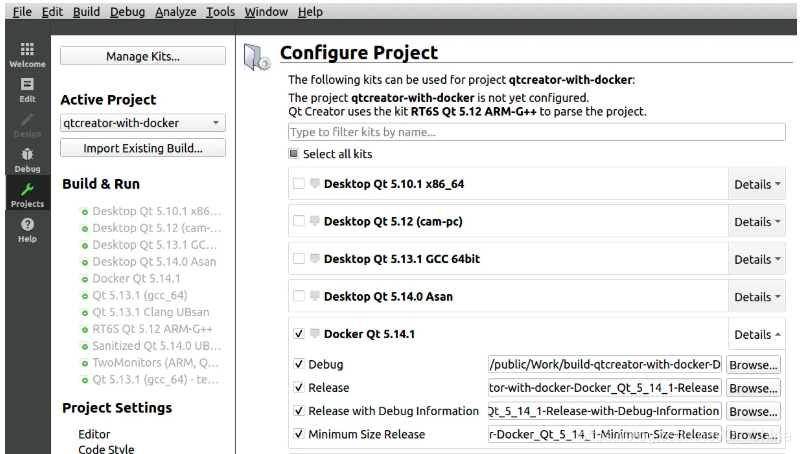Click the Debug build path field
This screenshot has width=801, height=454.
click(605, 364)
